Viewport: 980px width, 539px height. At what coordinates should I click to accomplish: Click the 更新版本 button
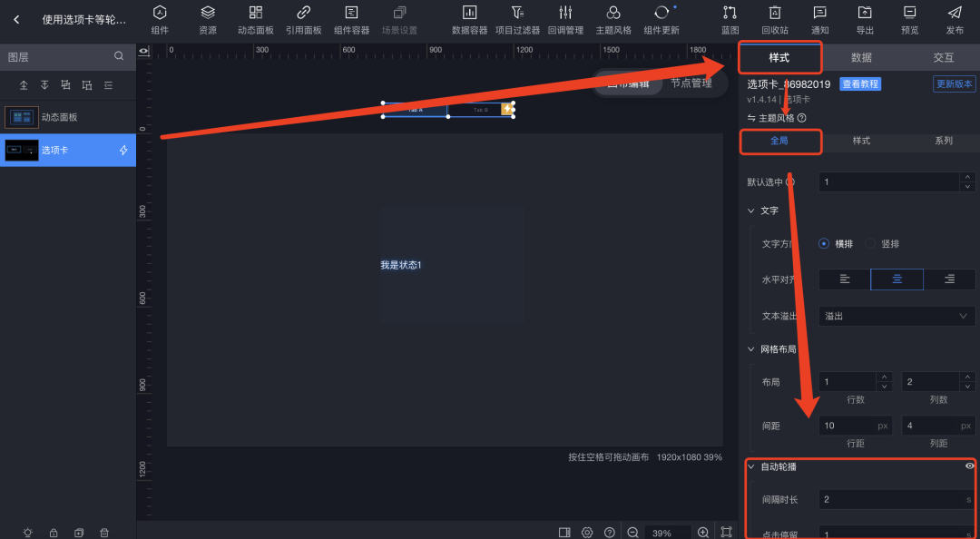click(x=955, y=83)
